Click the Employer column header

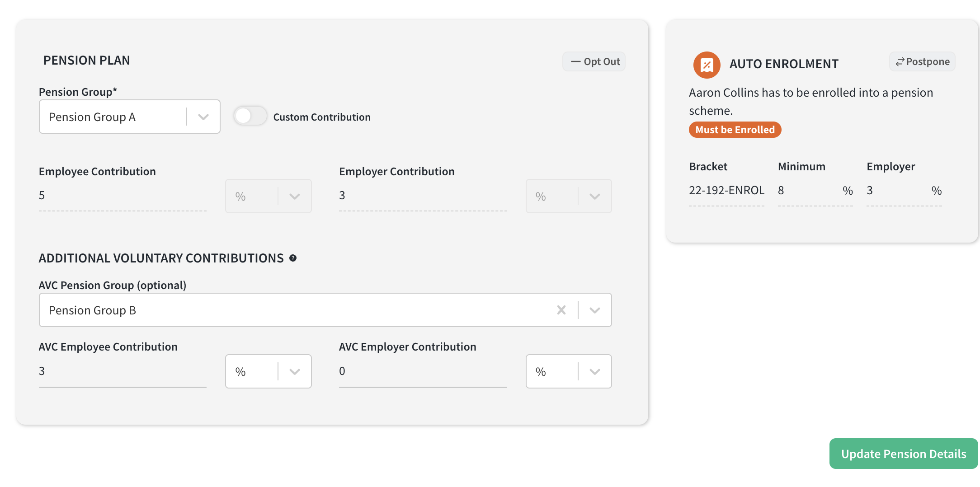(x=890, y=166)
